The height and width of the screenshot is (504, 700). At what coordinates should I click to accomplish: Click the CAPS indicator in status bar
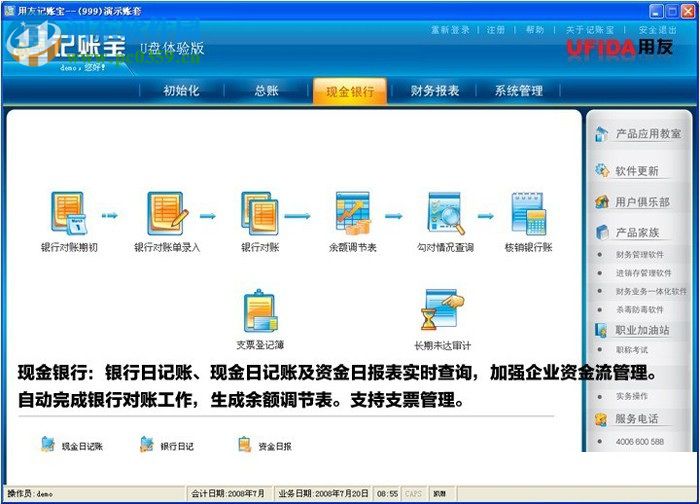click(x=413, y=494)
